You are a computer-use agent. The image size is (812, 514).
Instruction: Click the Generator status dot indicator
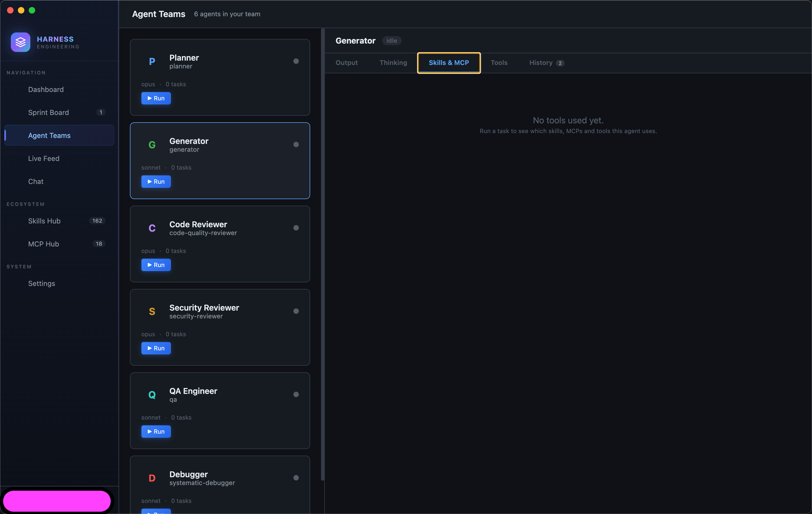pyautogui.click(x=296, y=144)
